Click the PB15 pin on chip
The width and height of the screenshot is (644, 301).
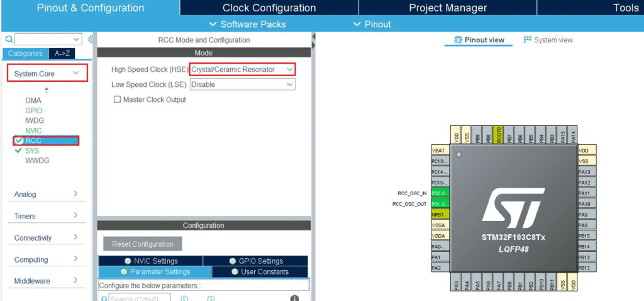[x=587, y=236]
